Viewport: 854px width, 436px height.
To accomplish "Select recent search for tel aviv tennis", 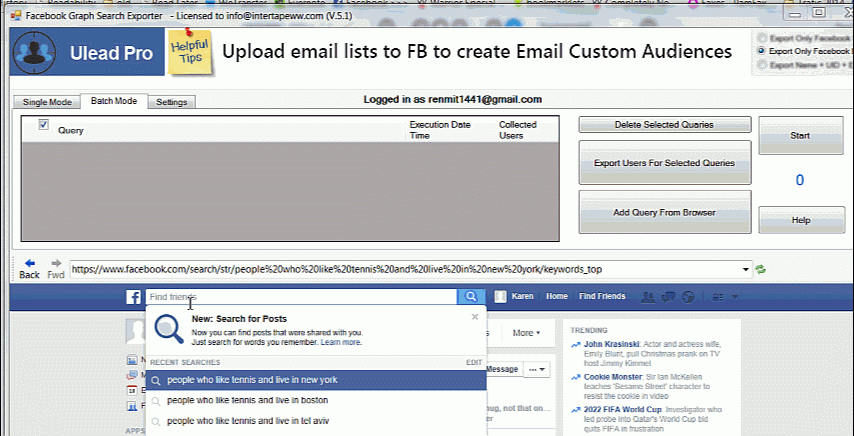I will (316, 421).
